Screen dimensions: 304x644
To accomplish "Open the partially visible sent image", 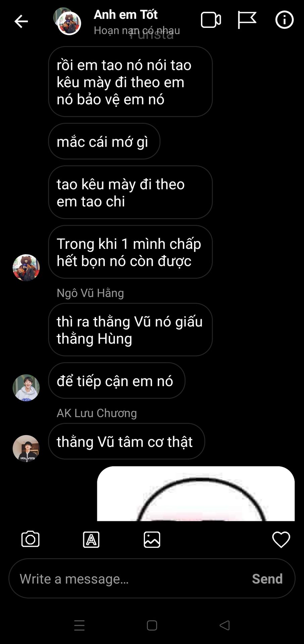I will click(196, 493).
